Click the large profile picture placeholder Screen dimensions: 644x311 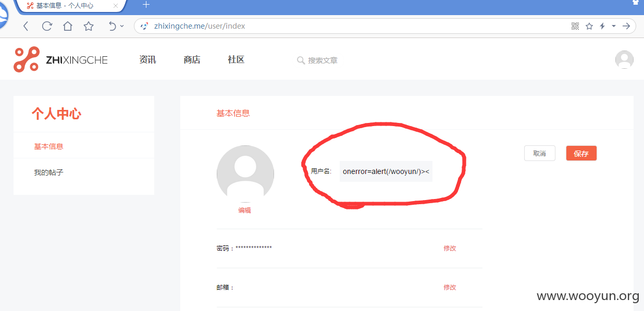coord(245,174)
